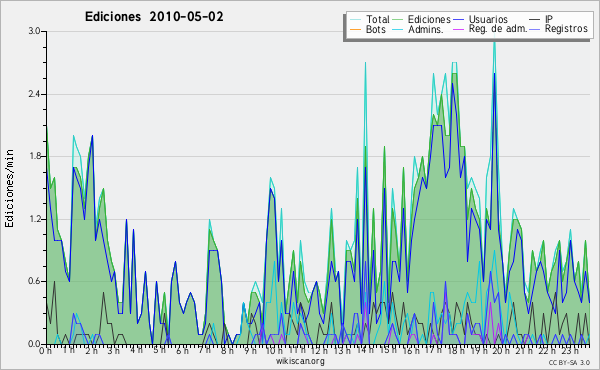This screenshot has height=370, width=600.
Task: Select the 'Admins.' legend label
Action: pyautogui.click(x=426, y=29)
